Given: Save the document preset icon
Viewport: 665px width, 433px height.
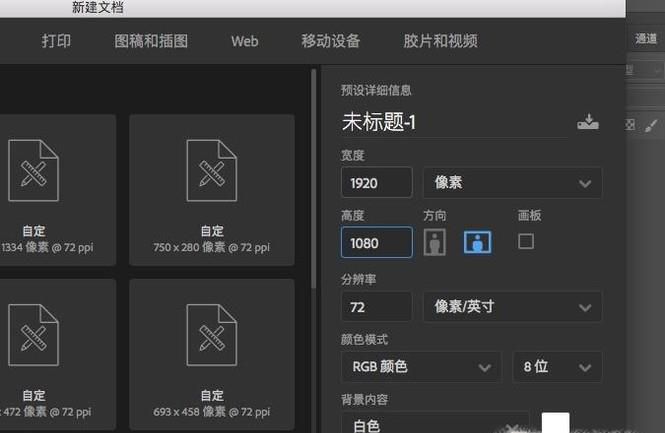Looking at the screenshot, I should point(588,122).
